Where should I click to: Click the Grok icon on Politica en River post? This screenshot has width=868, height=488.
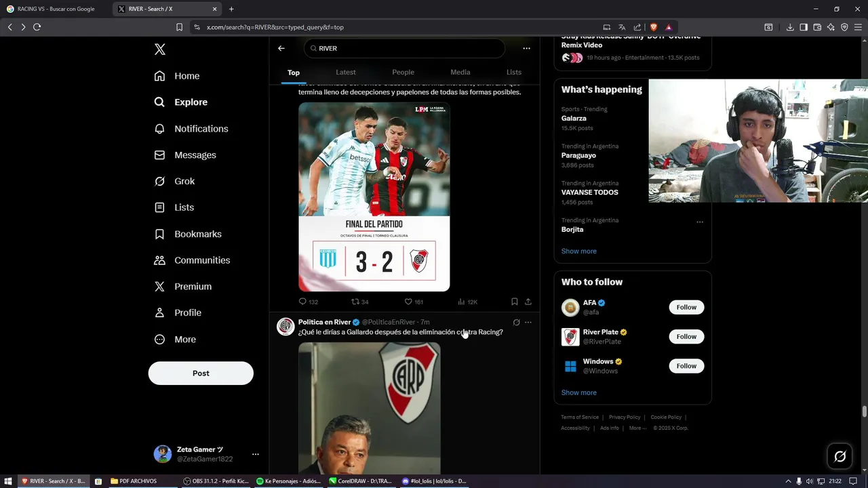pyautogui.click(x=516, y=323)
